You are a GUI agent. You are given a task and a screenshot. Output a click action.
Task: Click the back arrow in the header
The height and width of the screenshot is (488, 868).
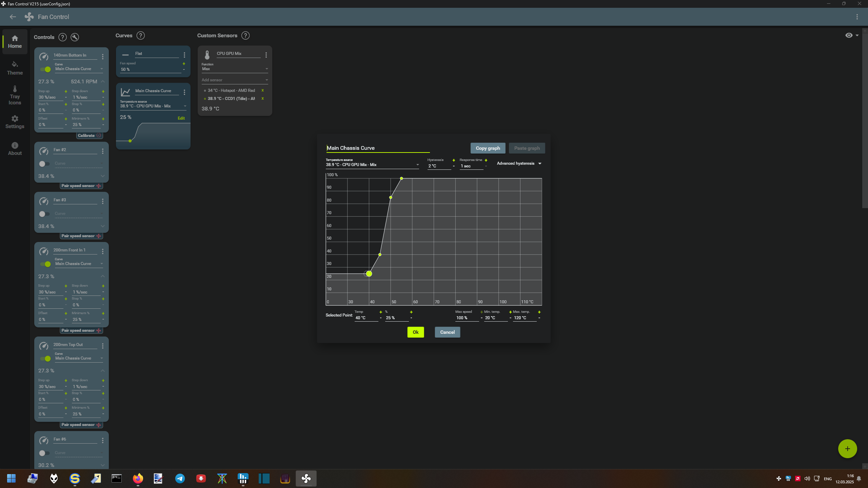[13, 17]
